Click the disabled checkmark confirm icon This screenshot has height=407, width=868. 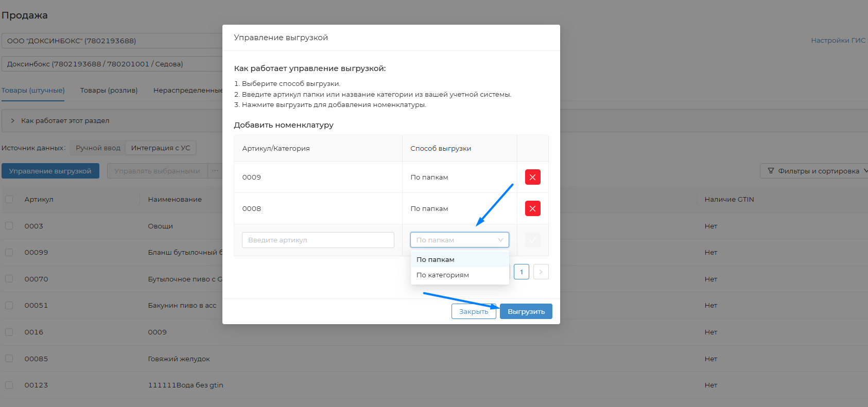coord(532,240)
